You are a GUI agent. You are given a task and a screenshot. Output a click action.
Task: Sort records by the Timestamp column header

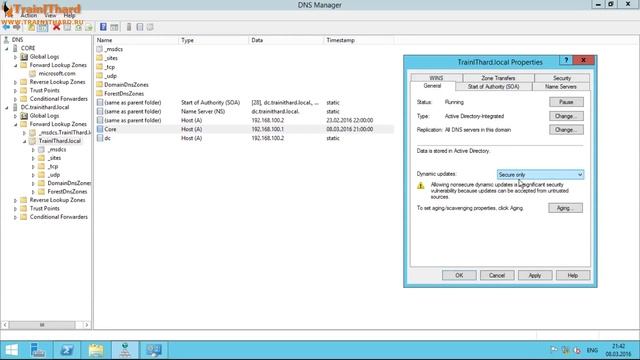pyautogui.click(x=358, y=40)
